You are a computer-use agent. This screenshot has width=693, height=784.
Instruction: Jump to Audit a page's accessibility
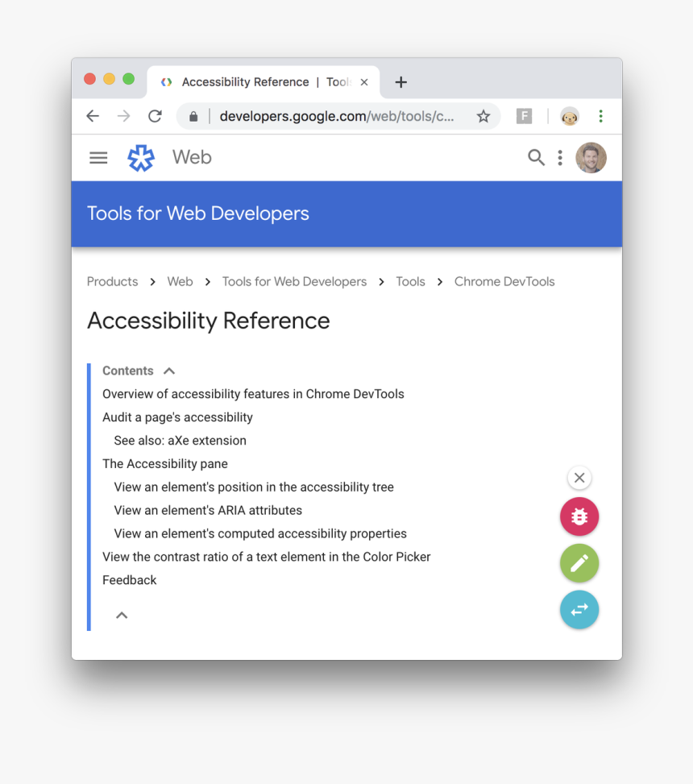[177, 417]
